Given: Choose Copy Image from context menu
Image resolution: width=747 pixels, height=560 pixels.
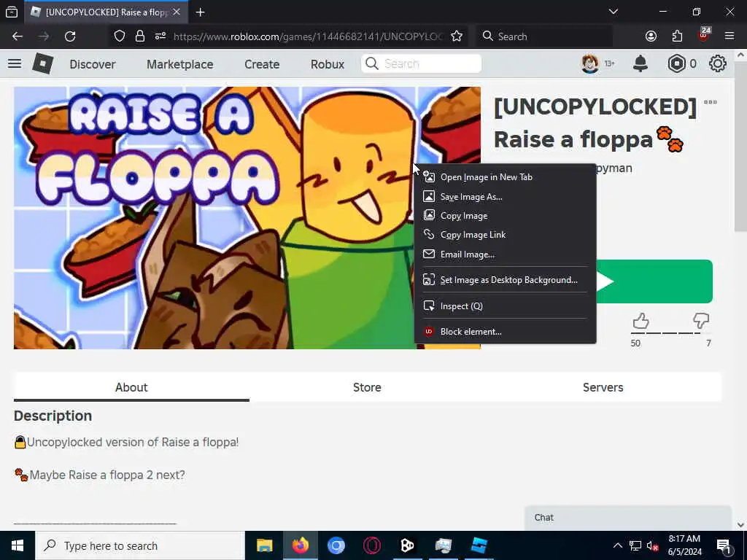Looking at the screenshot, I should [x=505, y=216].
